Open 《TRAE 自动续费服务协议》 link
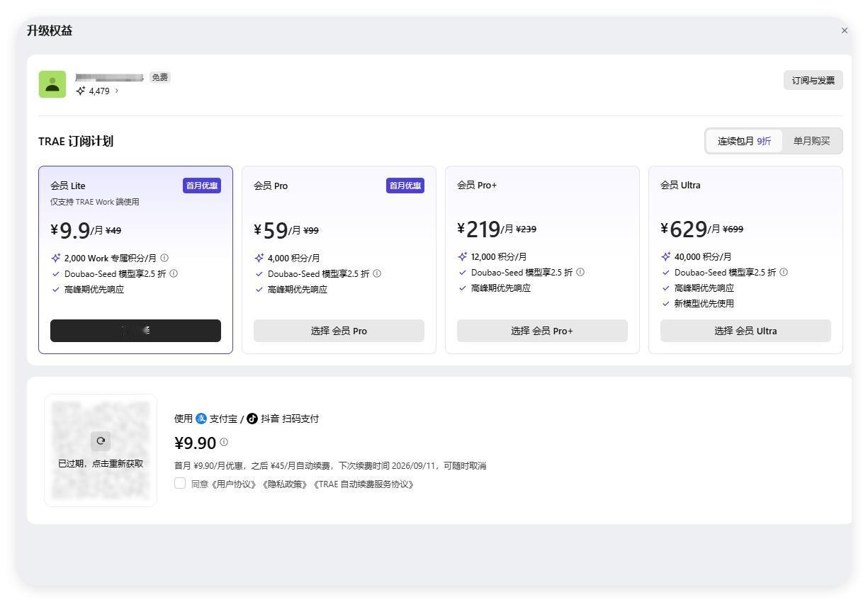Viewport: 868px width, 602px height. click(363, 484)
